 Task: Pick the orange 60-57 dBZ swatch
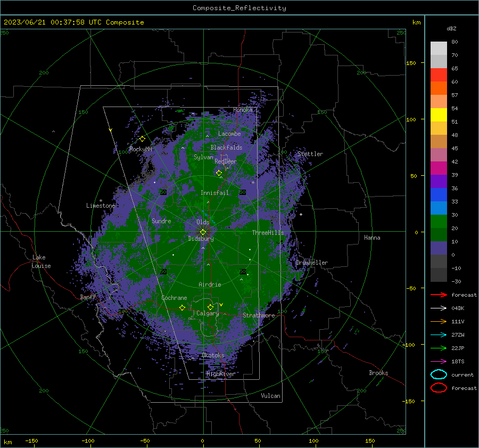[x=439, y=88]
